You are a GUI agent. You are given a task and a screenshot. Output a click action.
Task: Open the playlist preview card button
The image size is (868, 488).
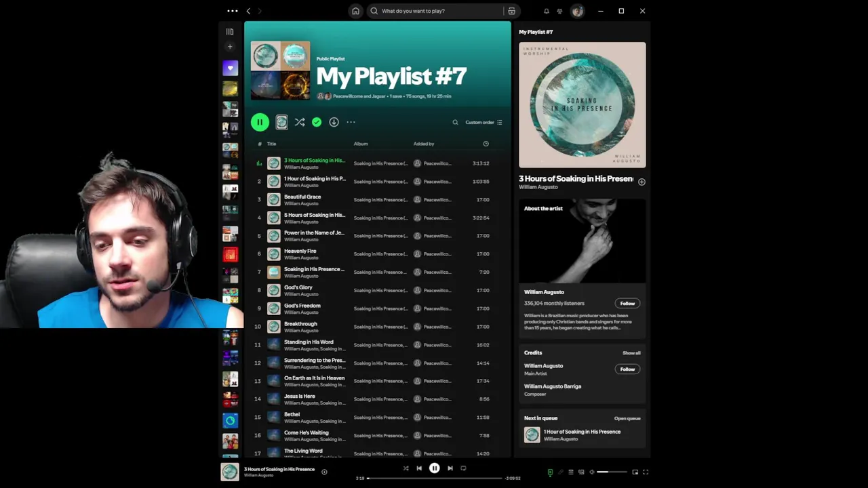click(x=281, y=122)
